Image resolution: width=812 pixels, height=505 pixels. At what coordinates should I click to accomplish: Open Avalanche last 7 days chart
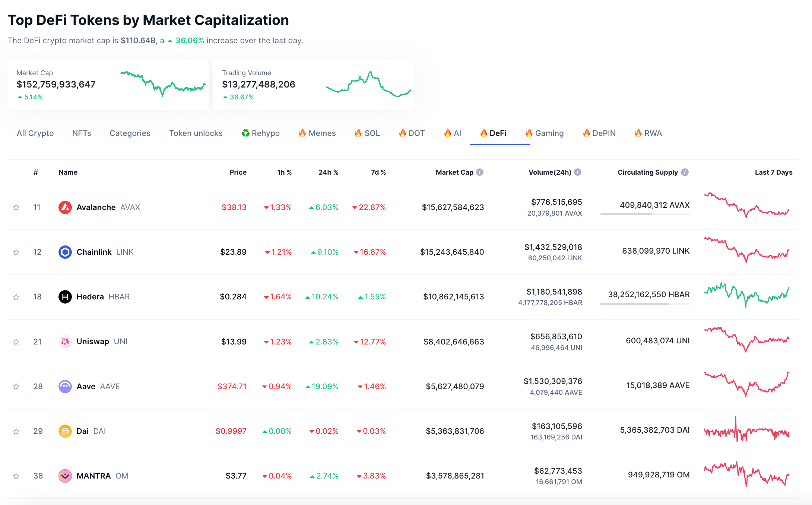[x=746, y=205]
